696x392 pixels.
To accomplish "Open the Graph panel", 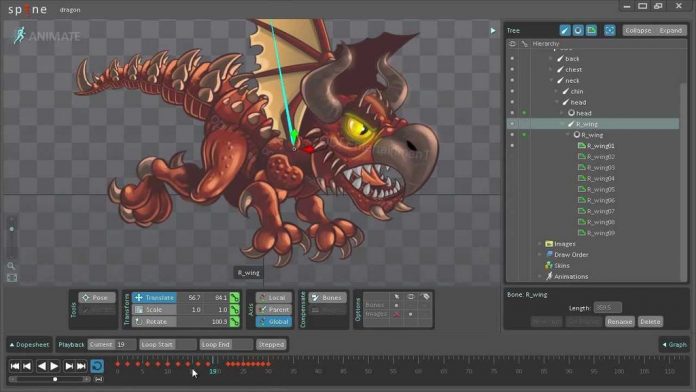I will coord(674,344).
